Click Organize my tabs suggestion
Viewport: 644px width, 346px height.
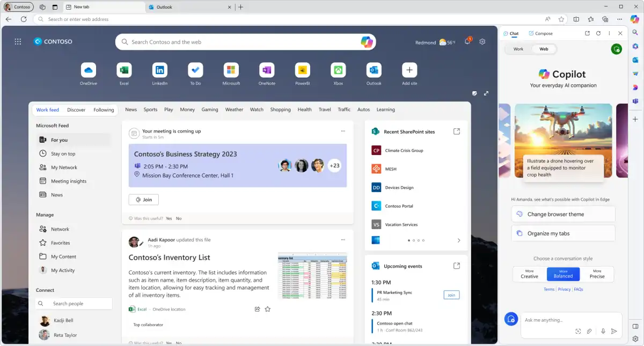click(563, 233)
